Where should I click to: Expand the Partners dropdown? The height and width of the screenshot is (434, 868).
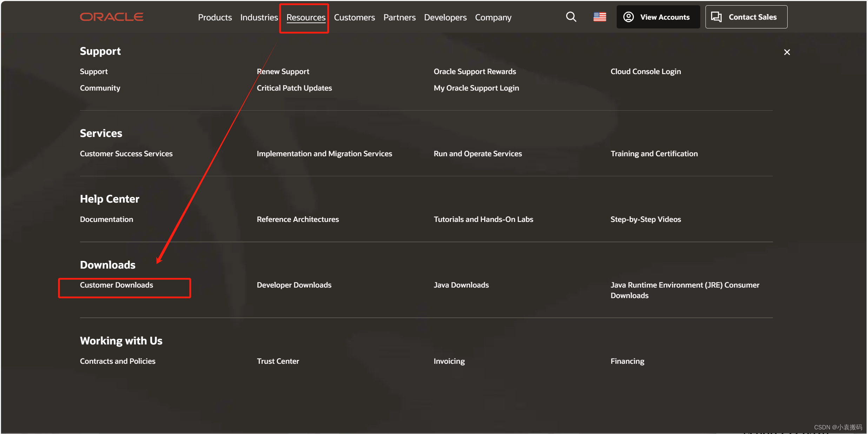(400, 17)
